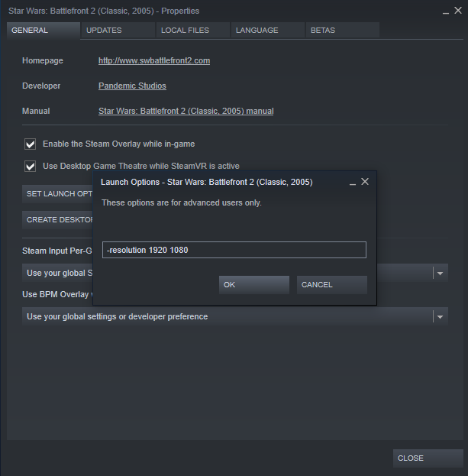Minimize the Launch Options dialog
This screenshot has height=476, width=468.
(353, 183)
